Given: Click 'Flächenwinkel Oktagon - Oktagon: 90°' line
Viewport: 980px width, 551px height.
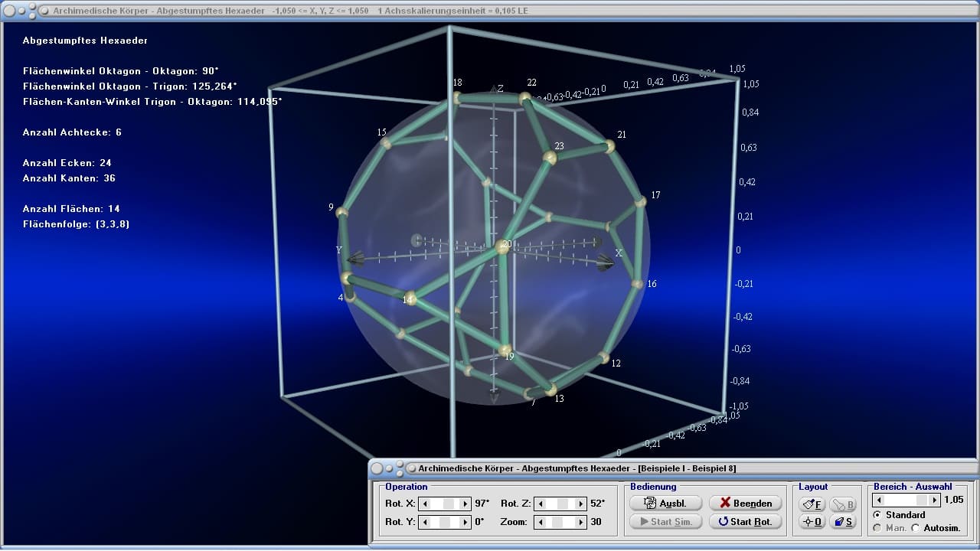Looking at the screenshot, I should 121,71.
